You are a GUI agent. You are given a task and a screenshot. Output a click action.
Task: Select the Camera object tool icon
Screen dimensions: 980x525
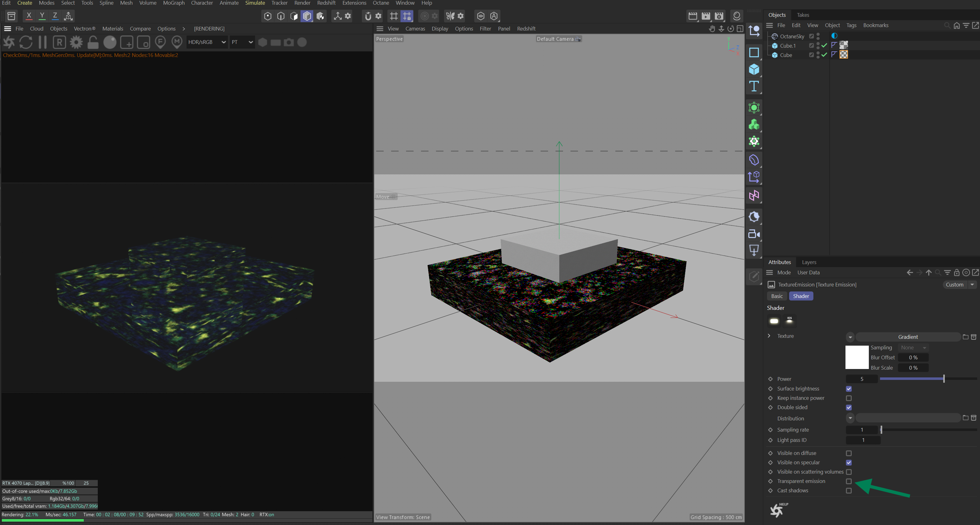[754, 234]
